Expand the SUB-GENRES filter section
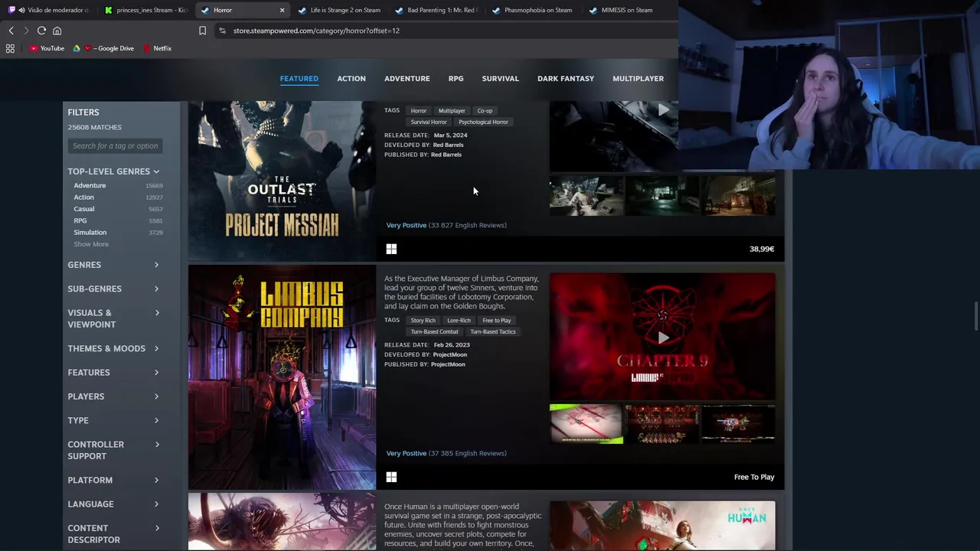980x551 pixels. tap(113, 289)
